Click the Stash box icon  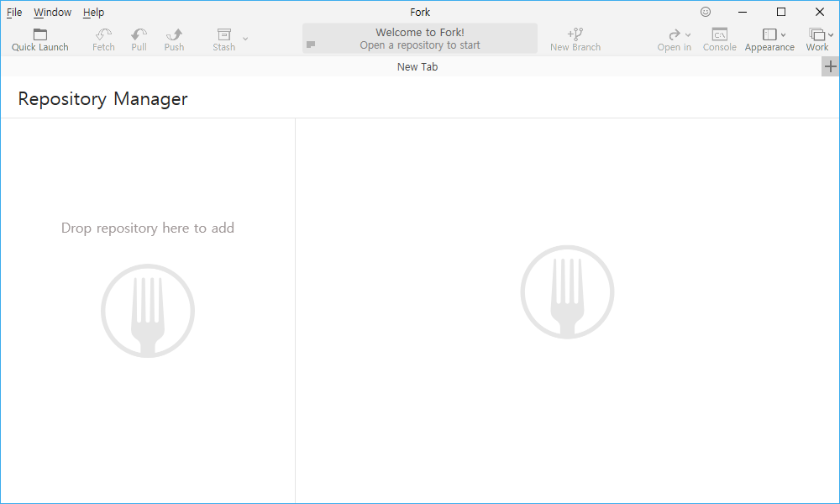224,34
